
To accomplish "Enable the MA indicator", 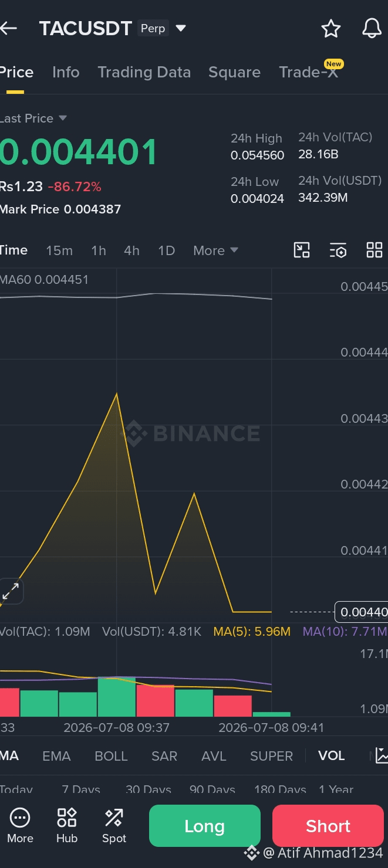I will (9, 756).
